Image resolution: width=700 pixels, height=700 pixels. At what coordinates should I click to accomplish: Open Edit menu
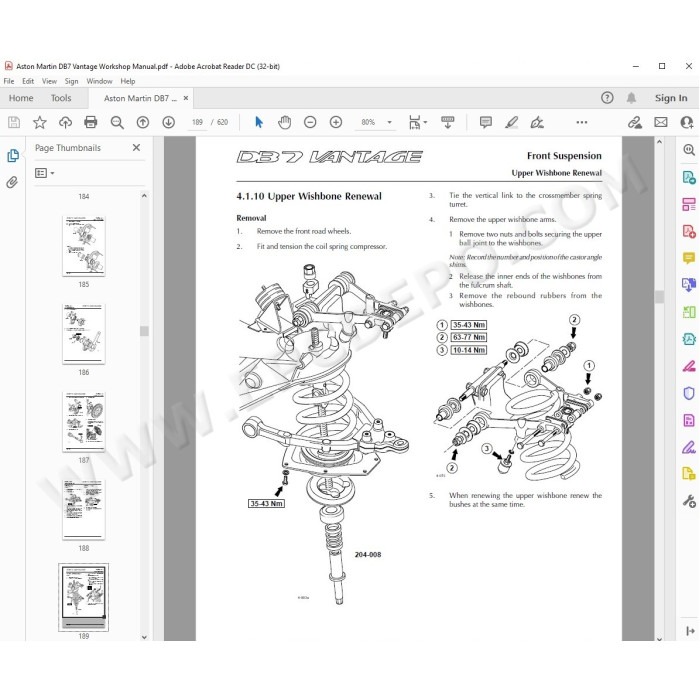tap(28, 81)
